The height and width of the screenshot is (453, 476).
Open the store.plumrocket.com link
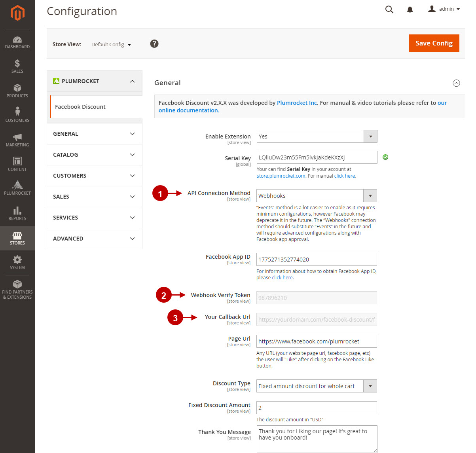click(281, 176)
